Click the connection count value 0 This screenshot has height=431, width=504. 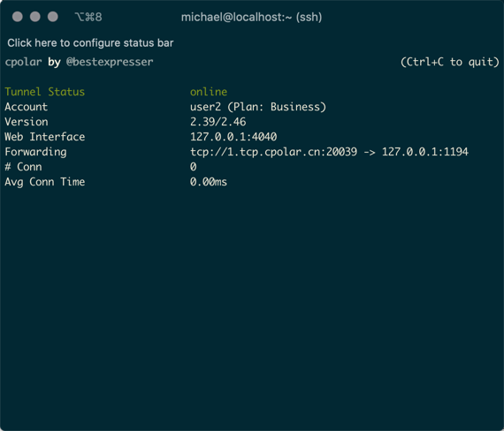point(193,167)
